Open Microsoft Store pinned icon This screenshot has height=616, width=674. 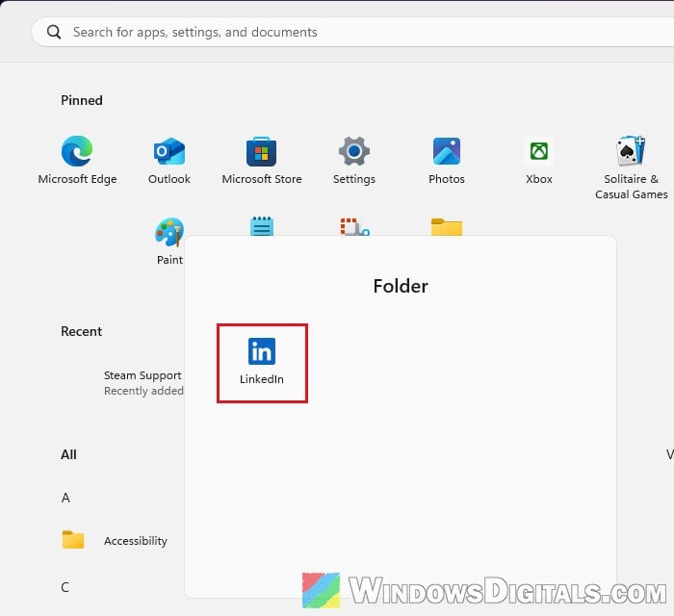pos(261,160)
